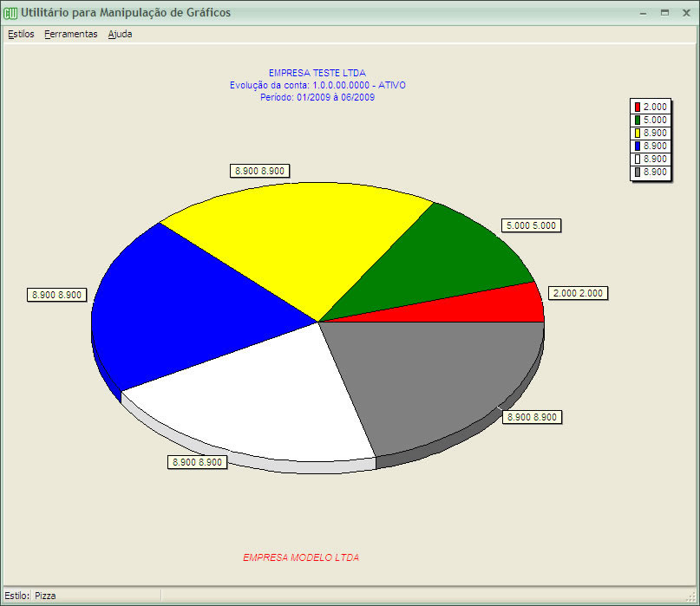Image resolution: width=700 pixels, height=606 pixels.
Task: Open the Ferramentas menu
Action: (x=71, y=34)
